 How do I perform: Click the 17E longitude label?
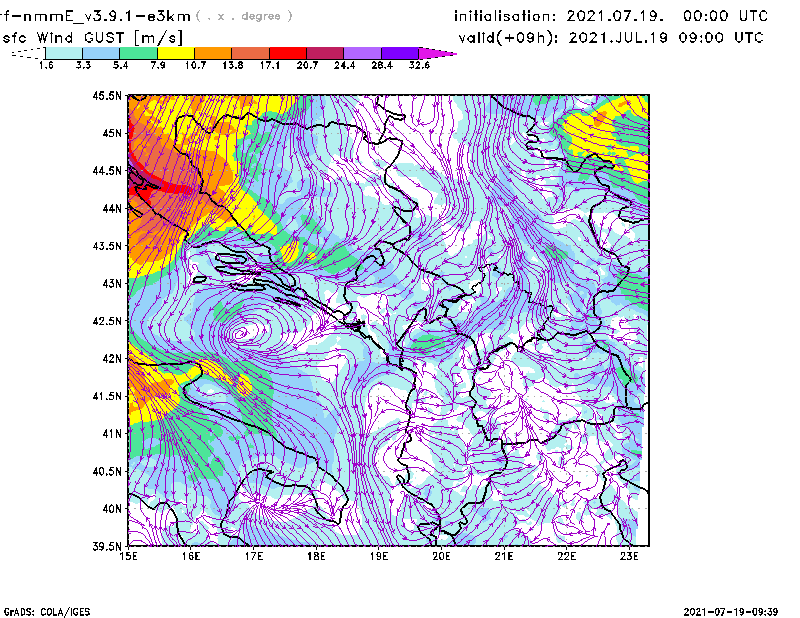click(x=254, y=556)
